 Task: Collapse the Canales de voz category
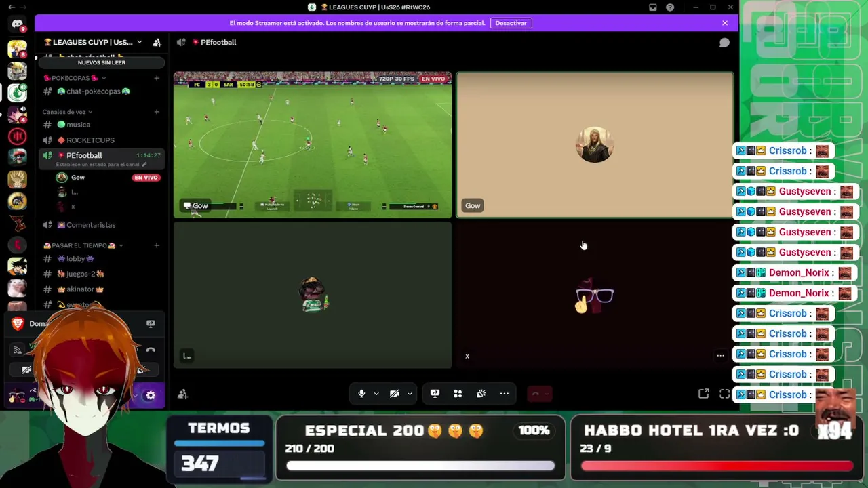(67, 112)
